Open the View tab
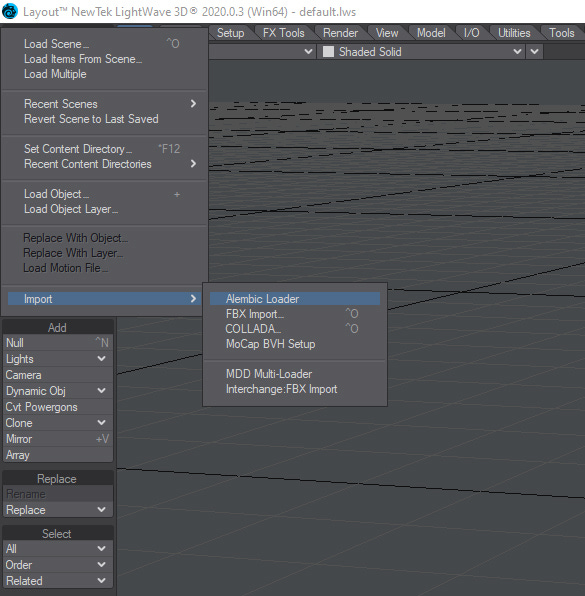The height and width of the screenshot is (596, 585). [x=387, y=33]
